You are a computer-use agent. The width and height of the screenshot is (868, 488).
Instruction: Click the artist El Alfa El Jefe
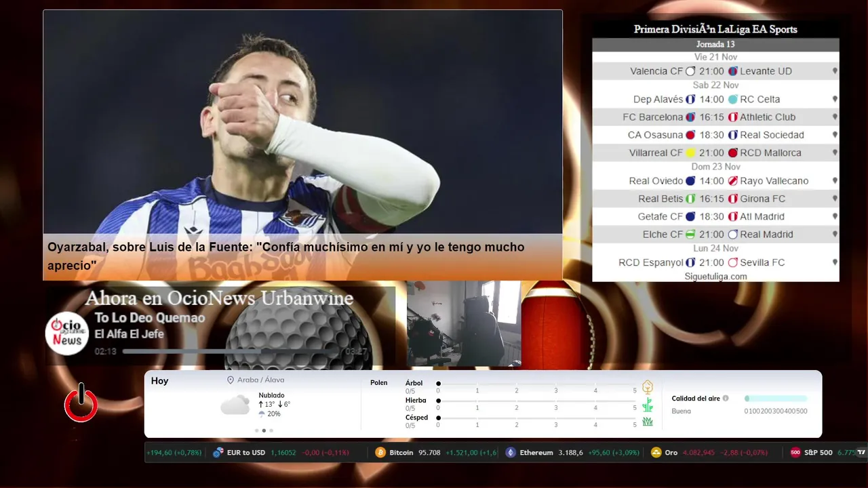[129, 334]
